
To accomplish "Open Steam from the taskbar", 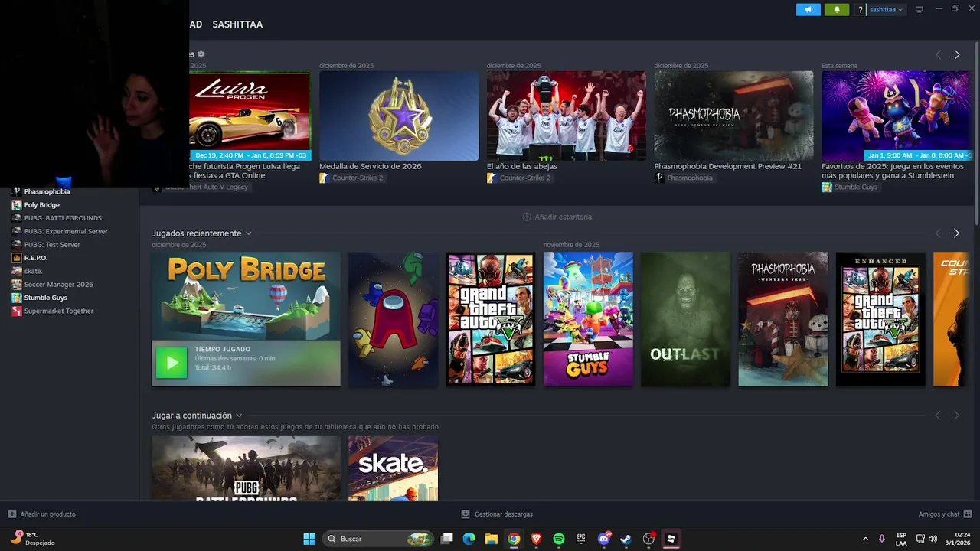I will (626, 539).
